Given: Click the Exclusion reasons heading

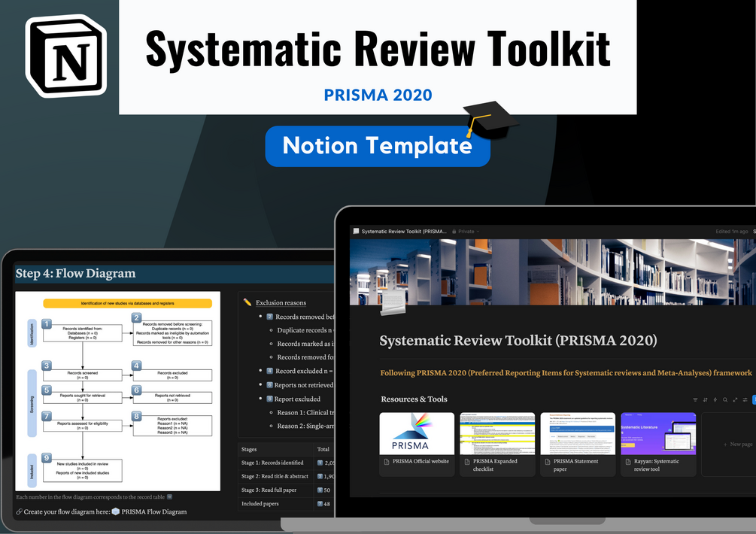Looking at the screenshot, I should coord(281,302).
